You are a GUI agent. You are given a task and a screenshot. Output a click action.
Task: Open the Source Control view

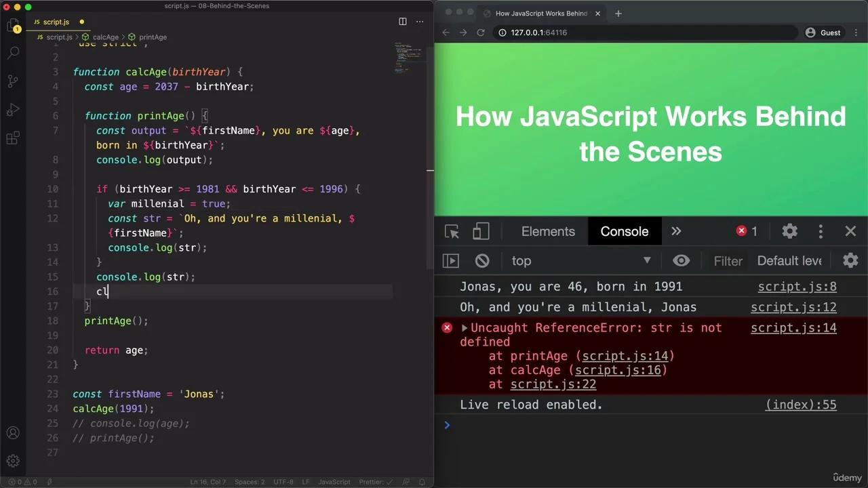coord(13,81)
